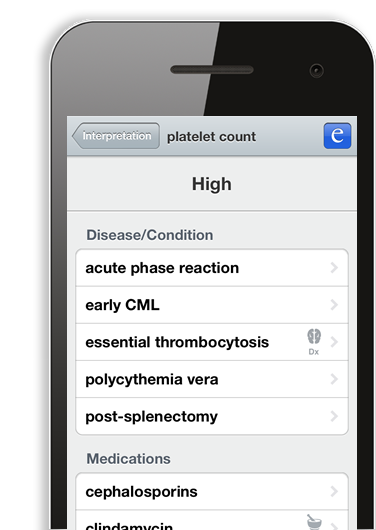Tap the Medications section header

[x=128, y=459]
